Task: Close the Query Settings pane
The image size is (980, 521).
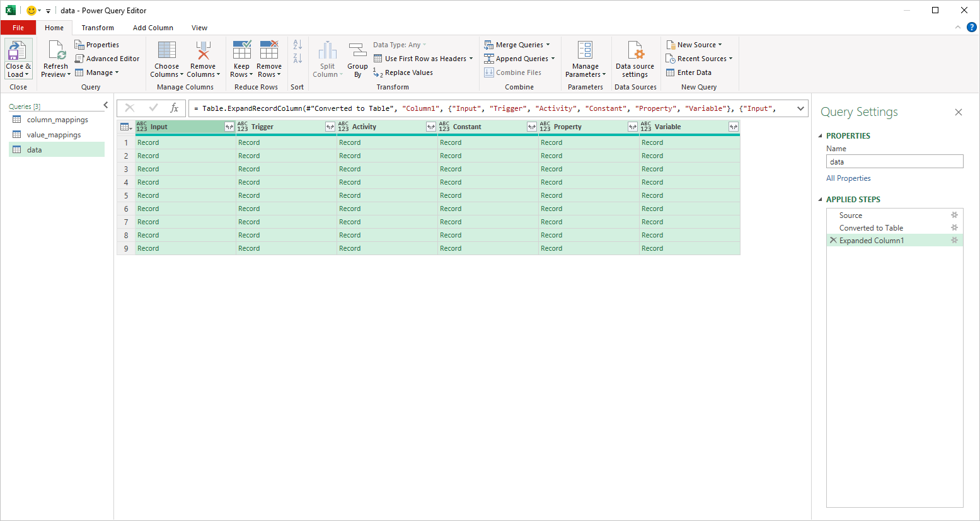Action: coord(959,112)
